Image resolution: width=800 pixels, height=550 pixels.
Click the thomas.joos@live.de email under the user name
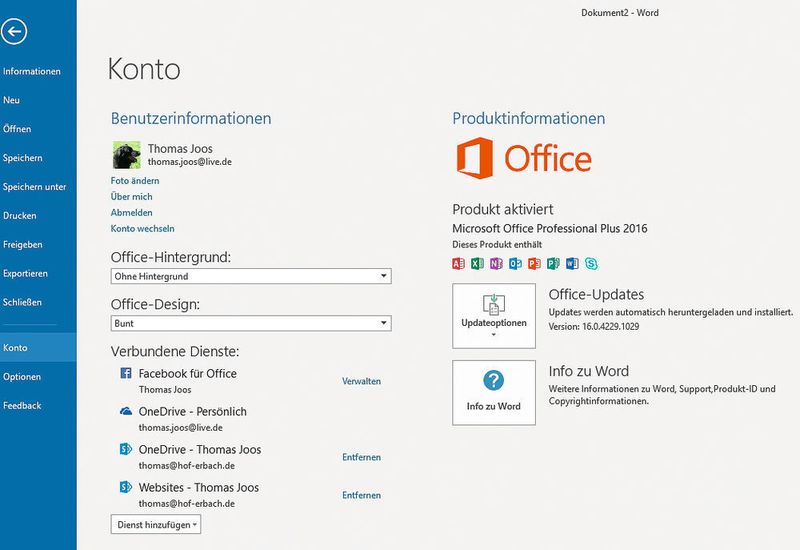click(x=190, y=162)
